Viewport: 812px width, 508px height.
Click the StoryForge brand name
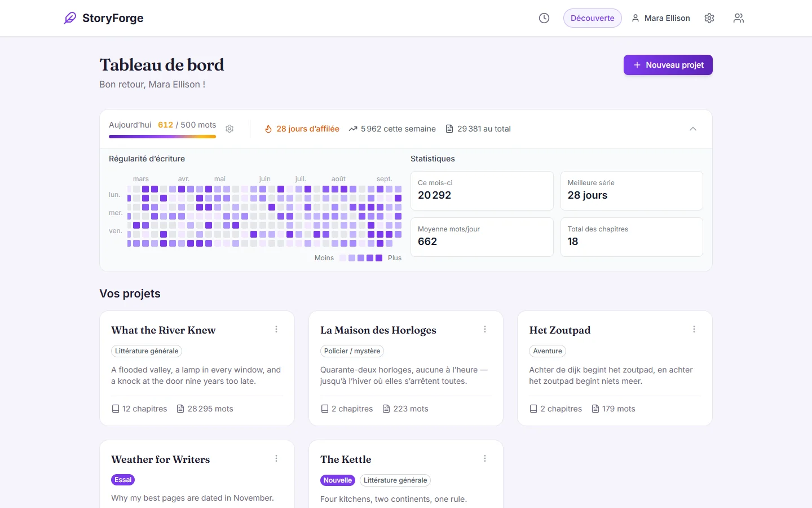pos(113,18)
